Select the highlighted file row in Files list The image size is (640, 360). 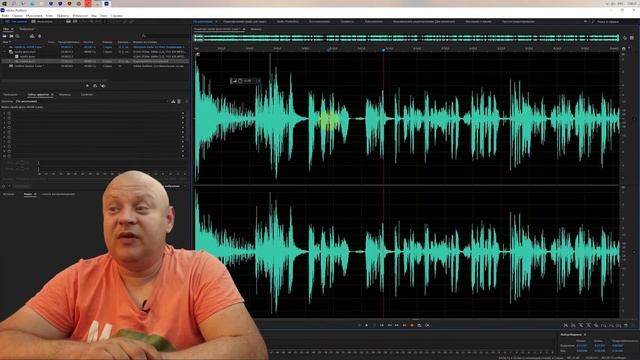95,61
